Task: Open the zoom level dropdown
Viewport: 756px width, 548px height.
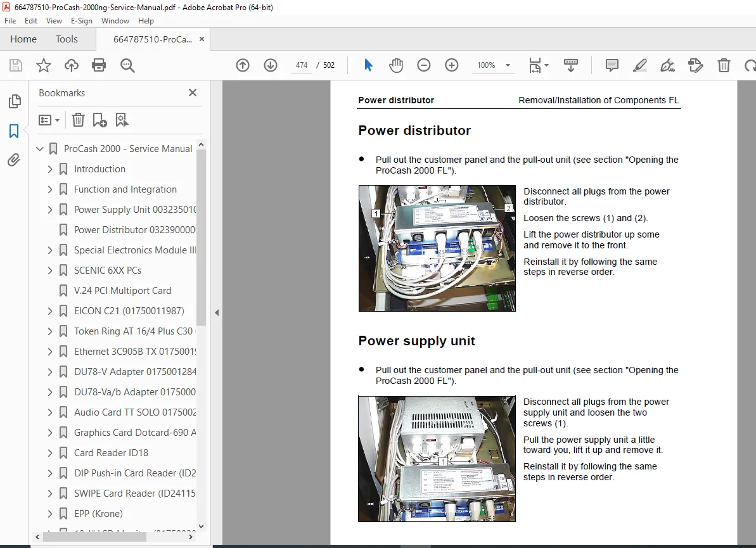Action: click(x=508, y=65)
